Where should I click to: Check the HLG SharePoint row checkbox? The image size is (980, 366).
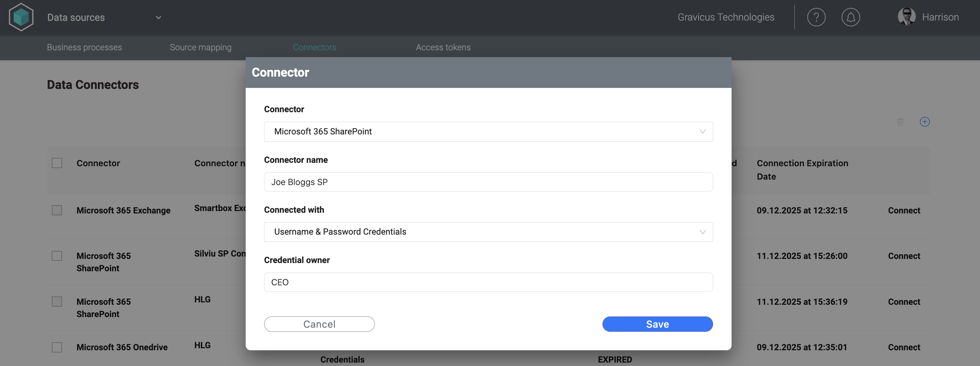[x=57, y=302]
